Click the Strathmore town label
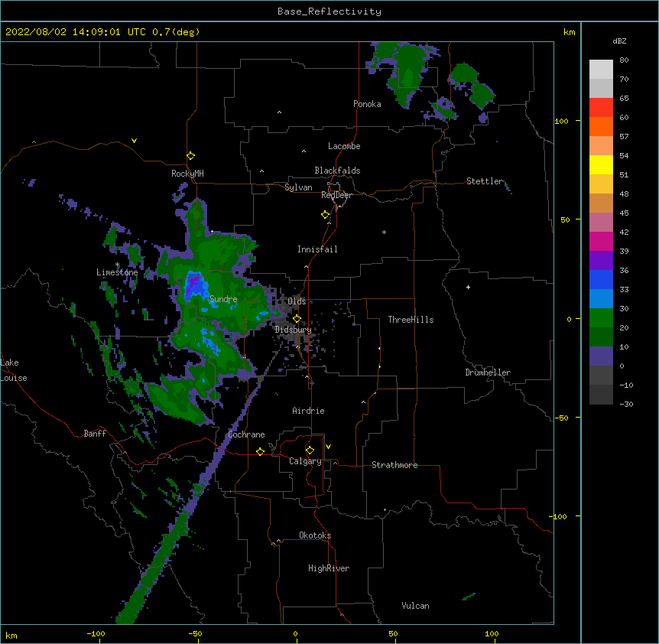 (x=394, y=465)
